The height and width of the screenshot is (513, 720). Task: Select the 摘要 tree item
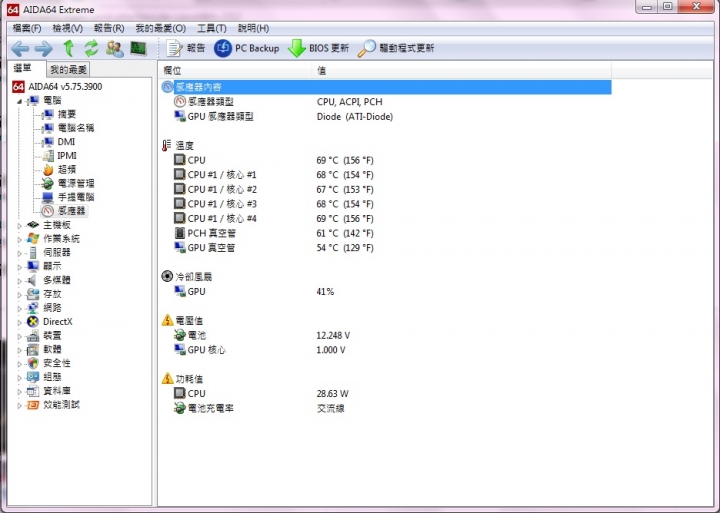tap(67, 114)
